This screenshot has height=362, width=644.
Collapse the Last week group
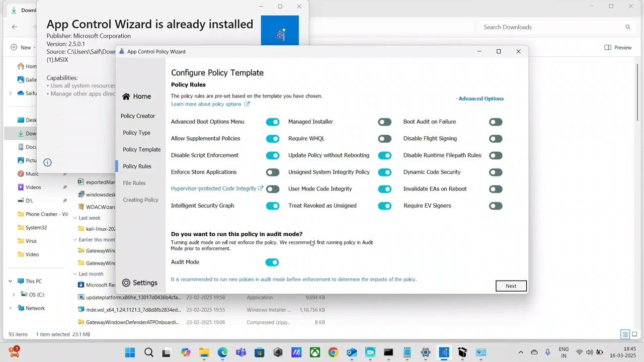pos(74,218)
